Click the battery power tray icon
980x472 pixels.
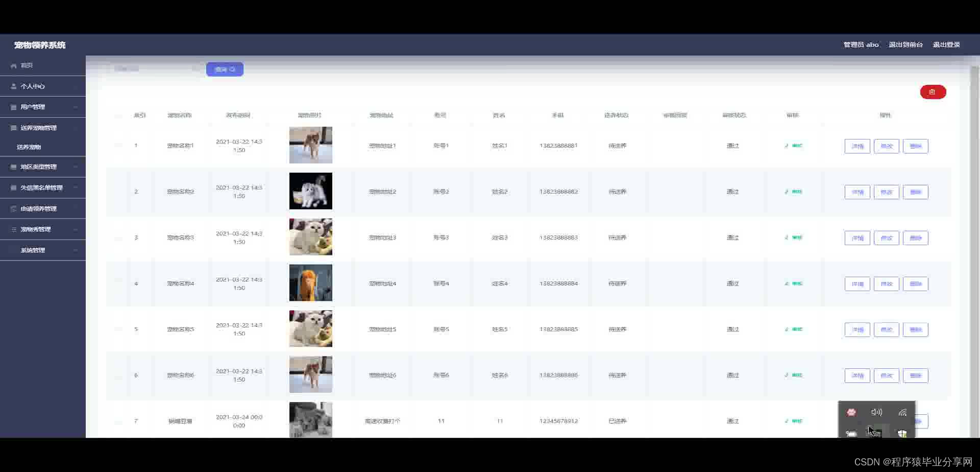[851, 433]
